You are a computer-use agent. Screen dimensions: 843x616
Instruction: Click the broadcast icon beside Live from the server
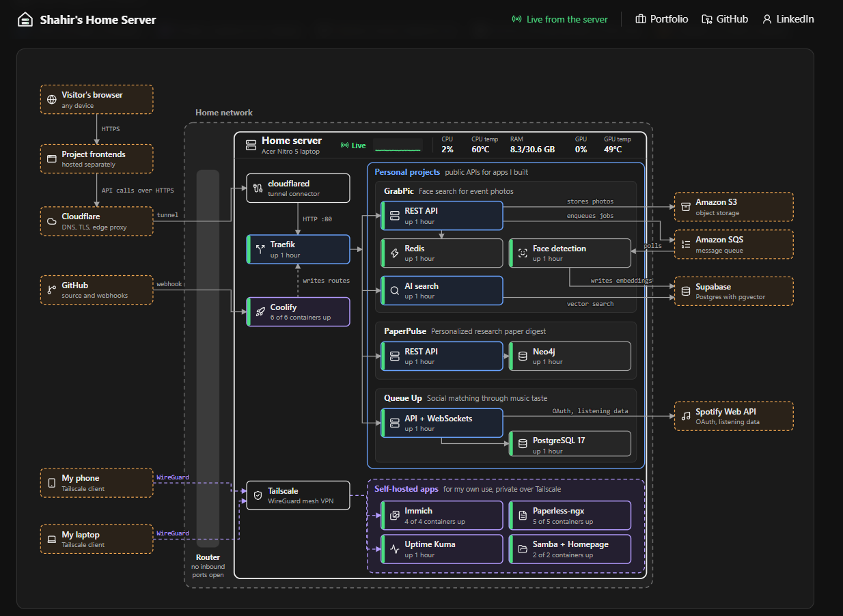point(517,19)
